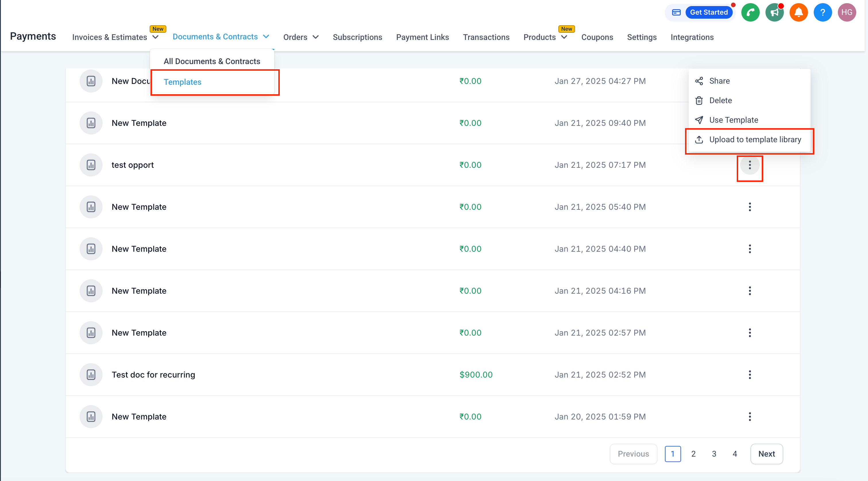Viewport: 868px width, 481px height.
Task: Click document icon beside test opport
Action: tap(91, 165)
